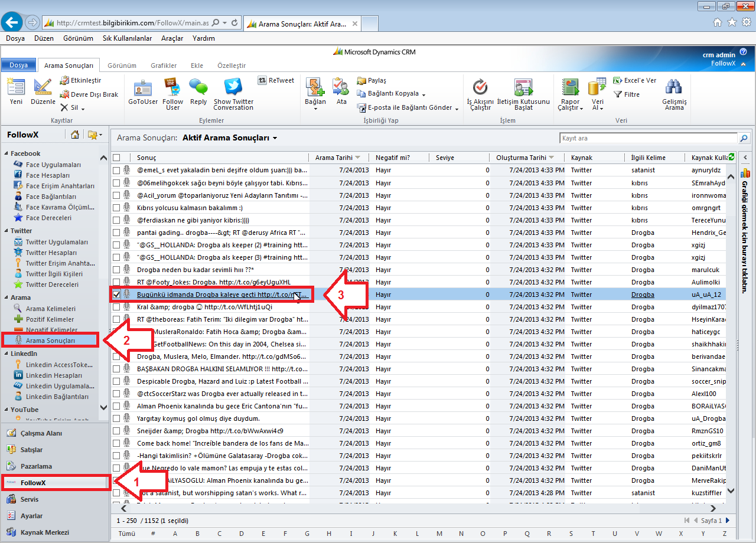The height and width of the screenshot is (543, 756).
Task: Click İletişim Kutusunu Başlat icon
Action: click(523, 87)
